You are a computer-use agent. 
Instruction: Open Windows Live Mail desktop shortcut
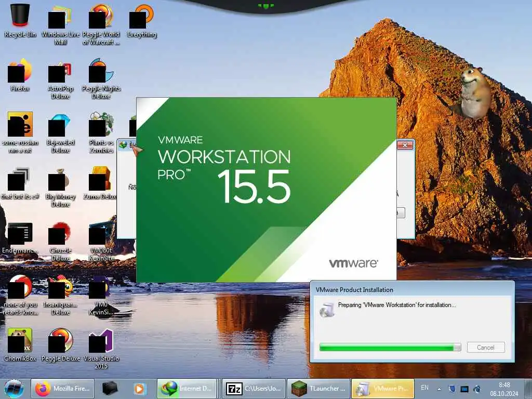tap(60, 24)
